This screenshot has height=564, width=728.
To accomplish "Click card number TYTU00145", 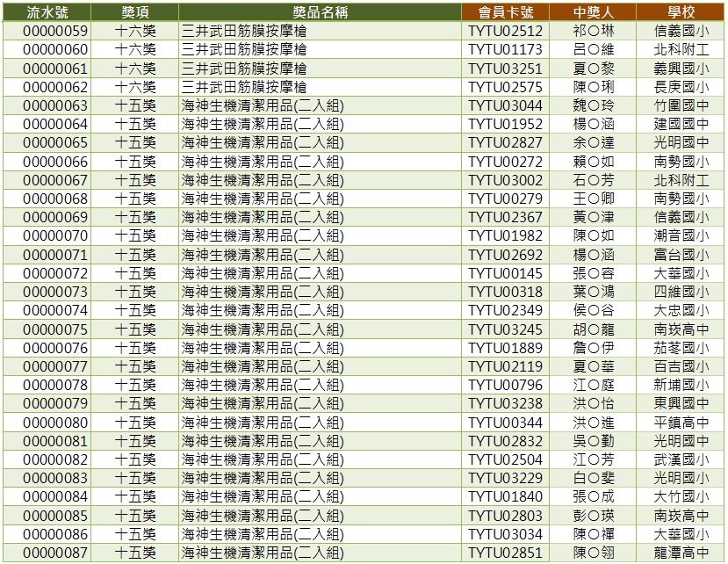I will pos(505,273).
